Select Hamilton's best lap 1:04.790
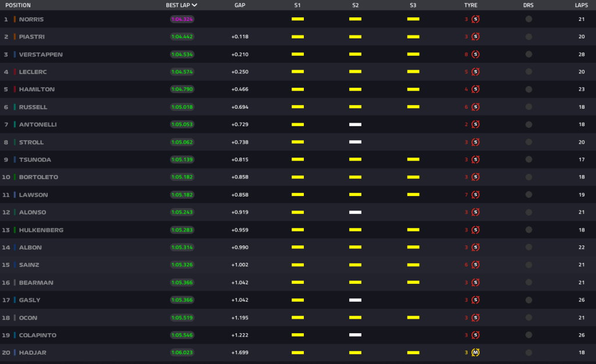The width and height of the screenshot is (596, 364). click(182, 89)
